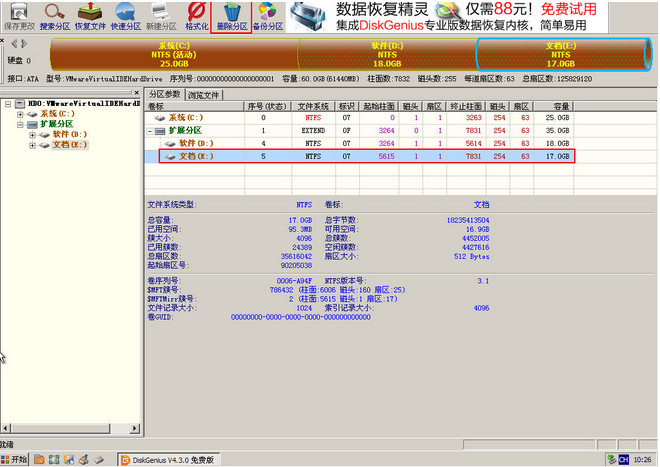Select the 系统(C:) row in partition table
This screenshot has height=467, width=660.
tap(359, 117)
